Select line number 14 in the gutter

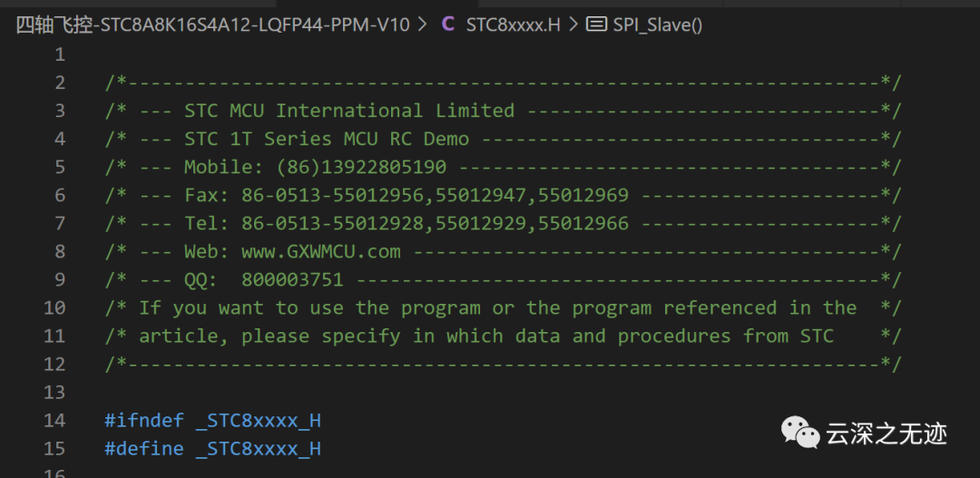click(x=54, y=420)
